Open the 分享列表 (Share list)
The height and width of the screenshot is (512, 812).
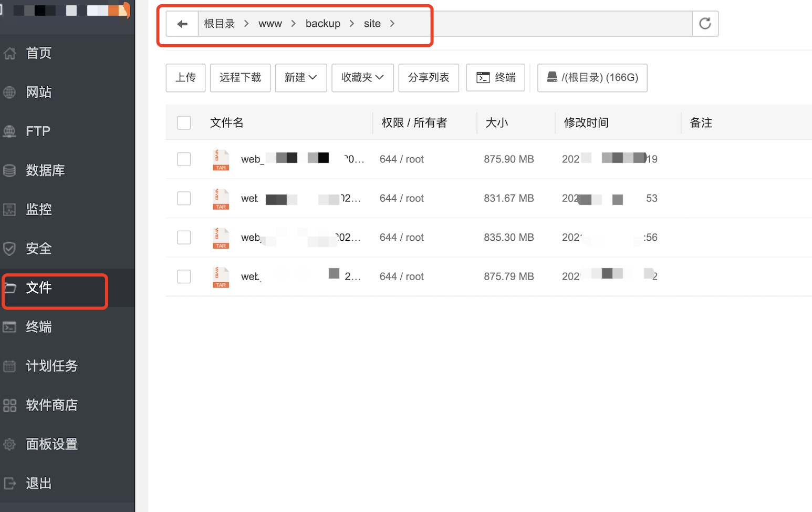[428, 77]
